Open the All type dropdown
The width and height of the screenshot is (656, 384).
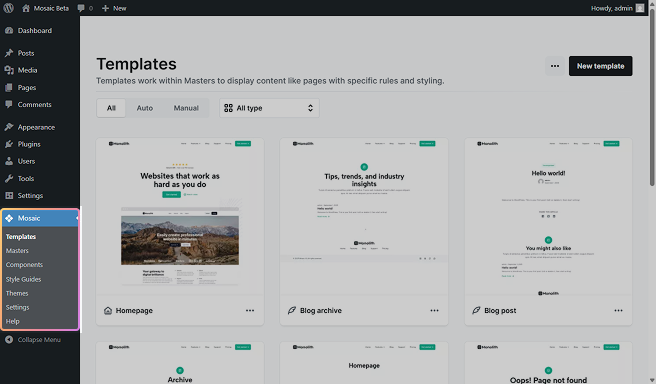click(269, 108)
